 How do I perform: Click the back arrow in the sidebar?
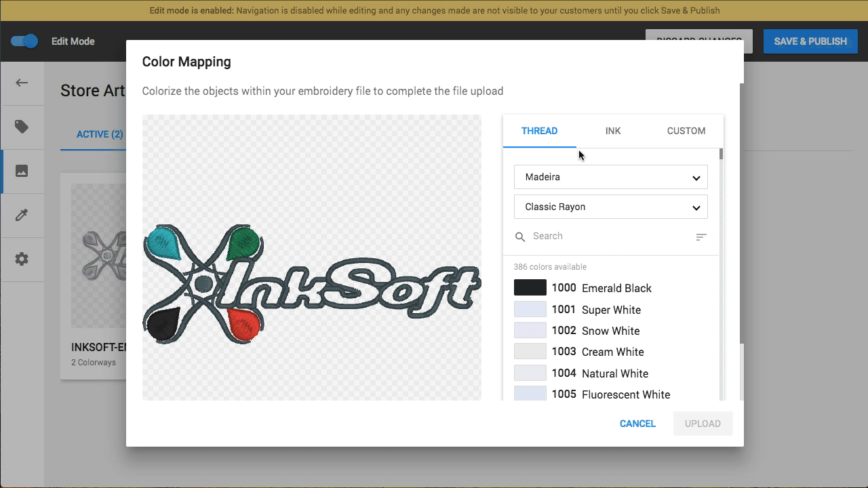pos(22,83)
